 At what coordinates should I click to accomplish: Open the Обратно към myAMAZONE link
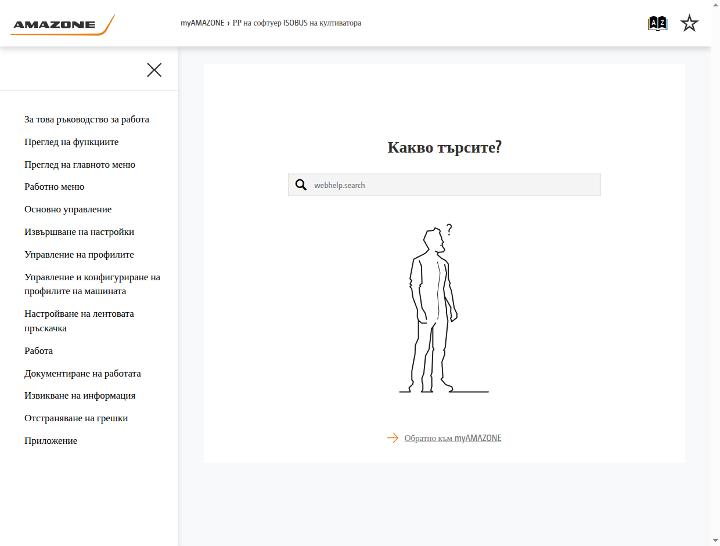pos(453,438)
